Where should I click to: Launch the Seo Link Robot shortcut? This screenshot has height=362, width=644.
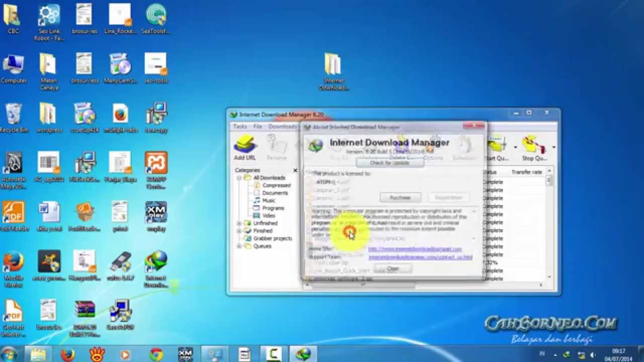[x=49, y=23]
